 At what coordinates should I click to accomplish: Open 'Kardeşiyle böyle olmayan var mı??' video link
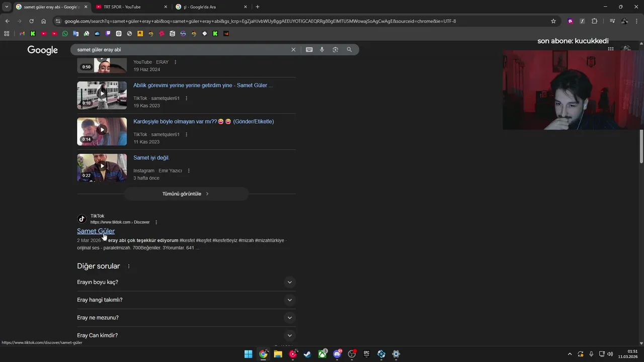pos(204,122)
